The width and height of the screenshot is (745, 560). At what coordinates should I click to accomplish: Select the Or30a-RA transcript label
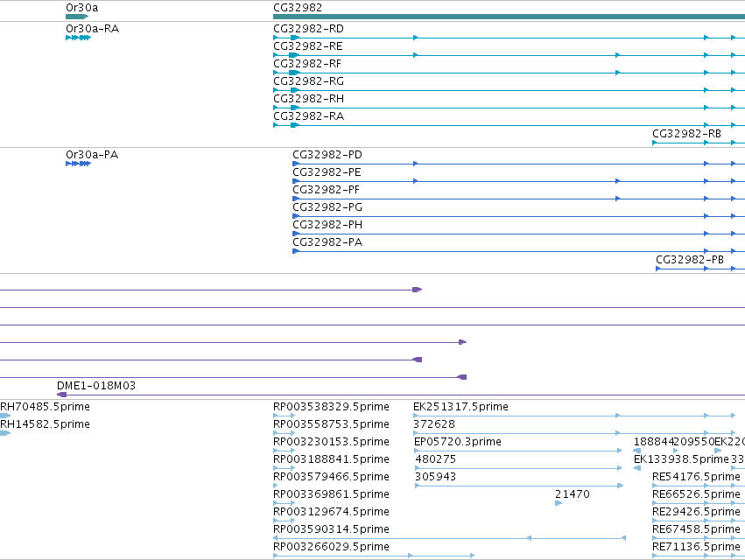92,29
